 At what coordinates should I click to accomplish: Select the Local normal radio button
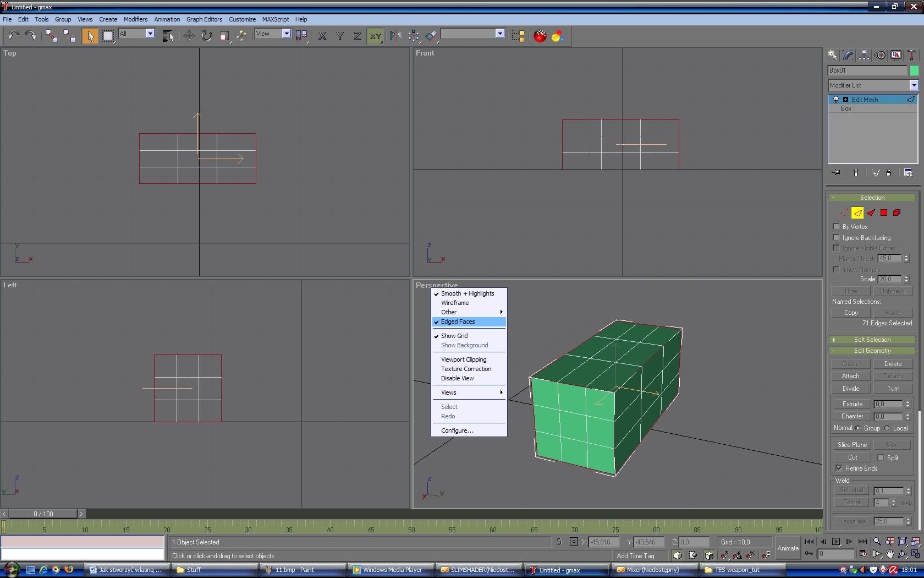click(x=887, y=428)
